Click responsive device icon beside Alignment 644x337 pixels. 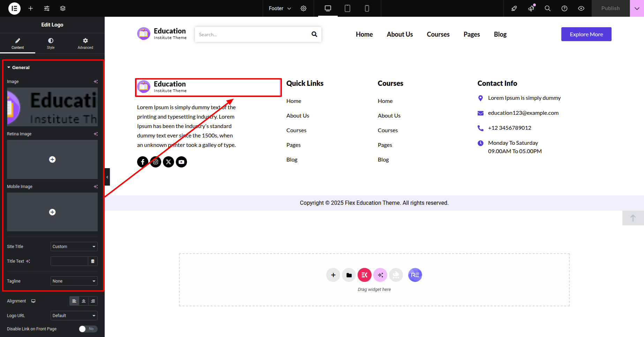33,301
